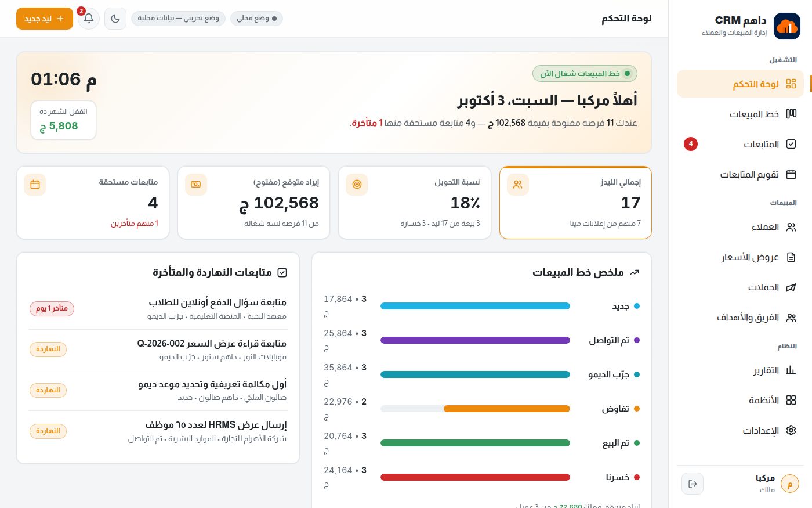Image resolution: width=812 pixels, height=508 pixels.
Task: Open المتابعات sidebar item
Action: pyautogui.click(x=740, y=145)
